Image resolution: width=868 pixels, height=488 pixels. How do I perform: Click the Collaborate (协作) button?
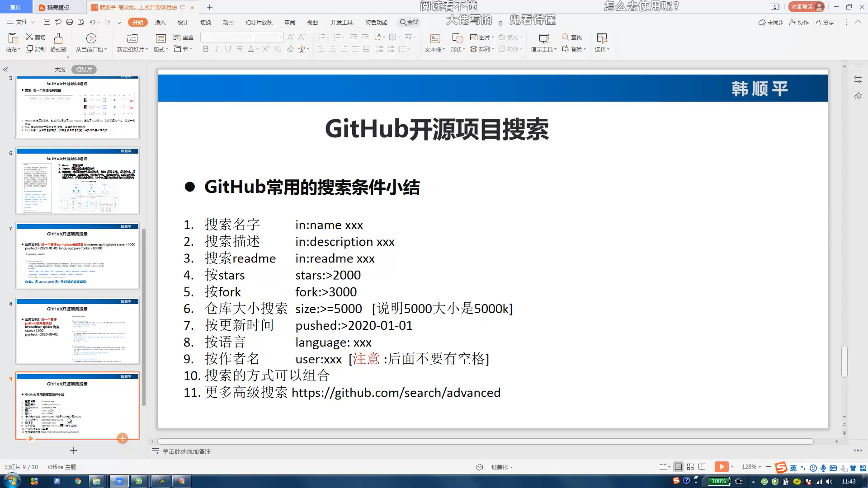(799, 22)
